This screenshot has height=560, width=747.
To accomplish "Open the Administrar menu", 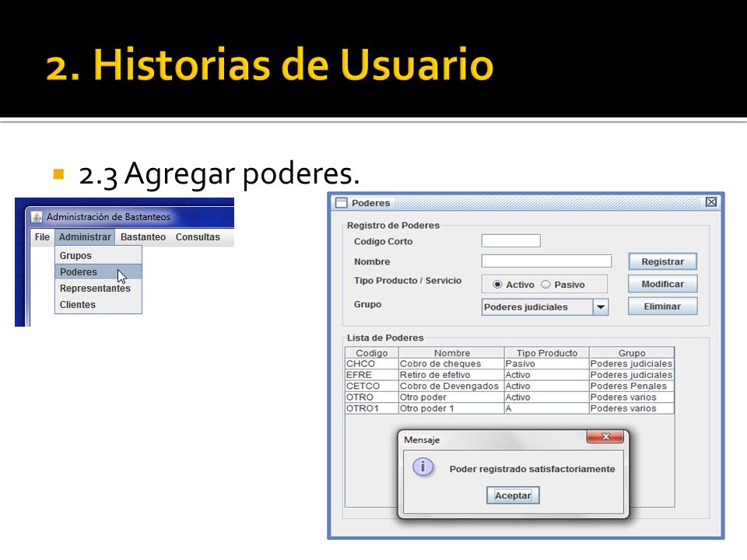I will click(x=85, y=237).
